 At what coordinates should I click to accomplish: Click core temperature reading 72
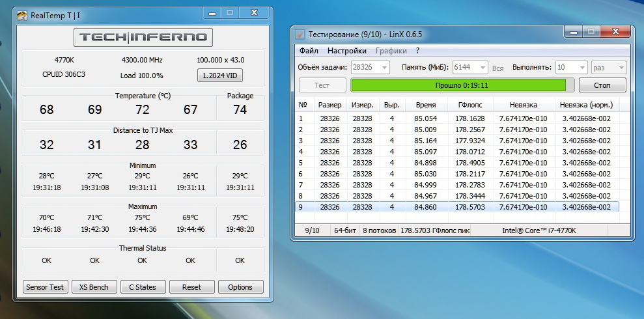click(143, 109)
